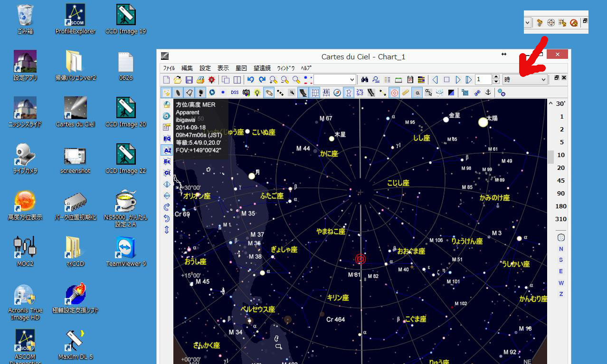This screenshot has height=364, width=607.
Task: Toggle the equatorial EQ grid icon
Action: (326, 93)
